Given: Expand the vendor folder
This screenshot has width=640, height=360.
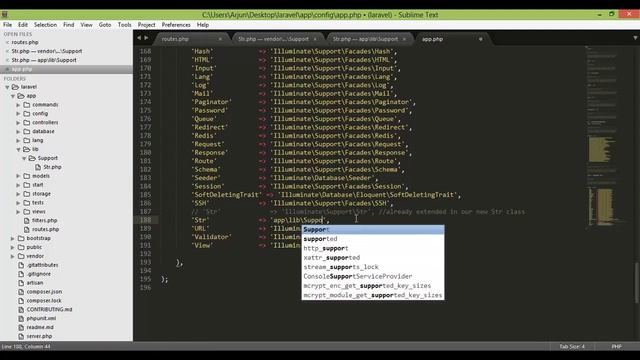Looking at the screenshot, I should point(13,256).
